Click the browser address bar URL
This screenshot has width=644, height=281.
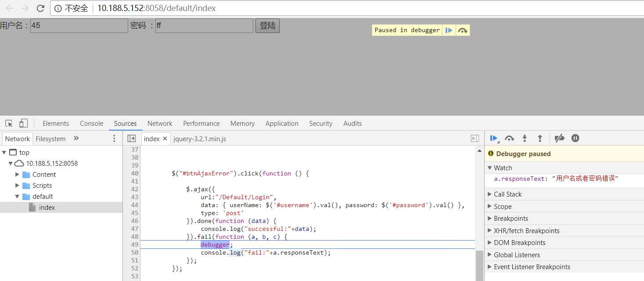click(x=156, y=8)
